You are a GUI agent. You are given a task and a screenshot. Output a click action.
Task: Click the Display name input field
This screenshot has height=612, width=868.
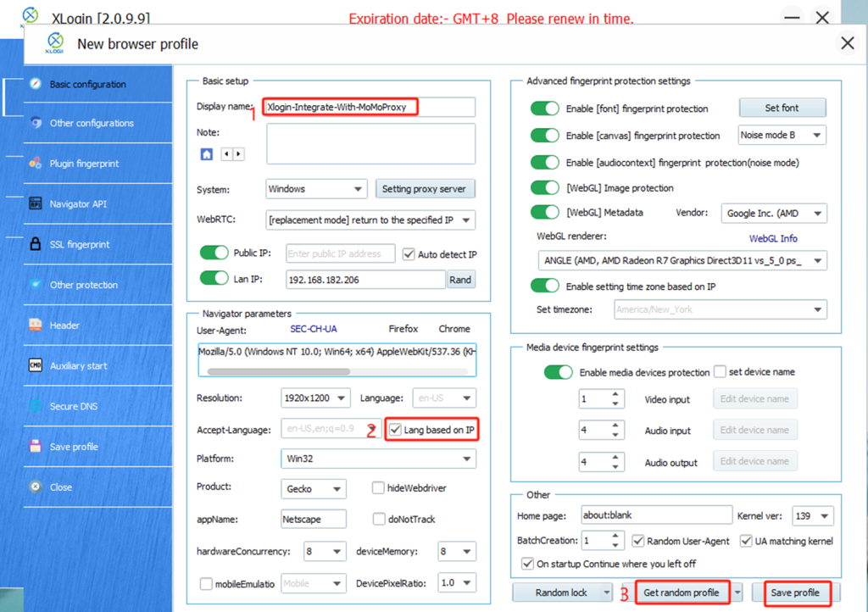(368, 107)
